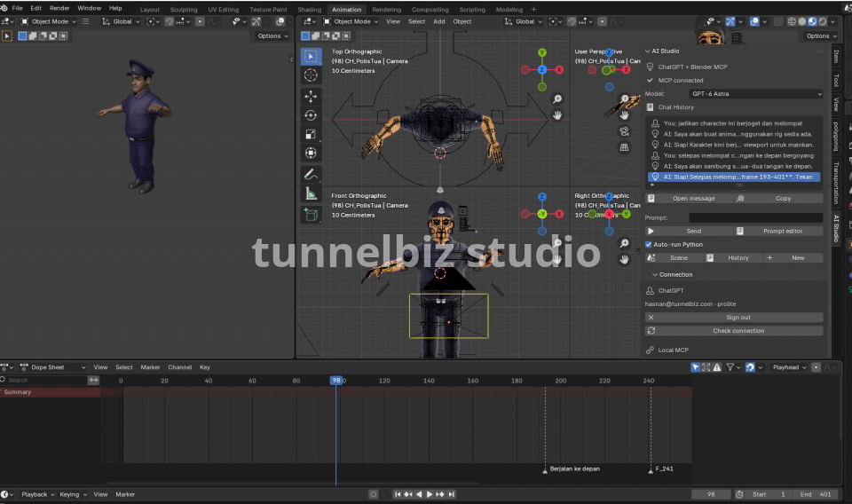Select the Move tool
The image size is (852, 504).
click(x=311, y=97)
